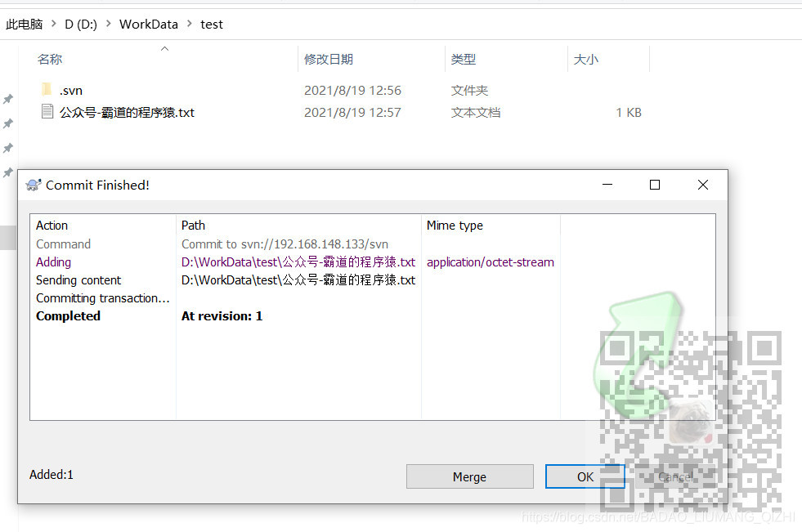The height and width of the screenshot is (532, 802).
Task: Click the topmost pin icon in the left sidebar
Action: 8,99
